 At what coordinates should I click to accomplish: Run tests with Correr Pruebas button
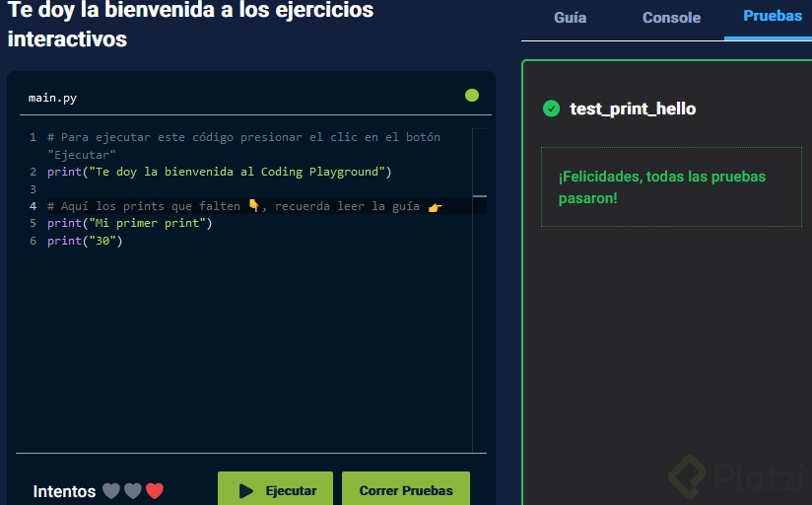[406, 489]
